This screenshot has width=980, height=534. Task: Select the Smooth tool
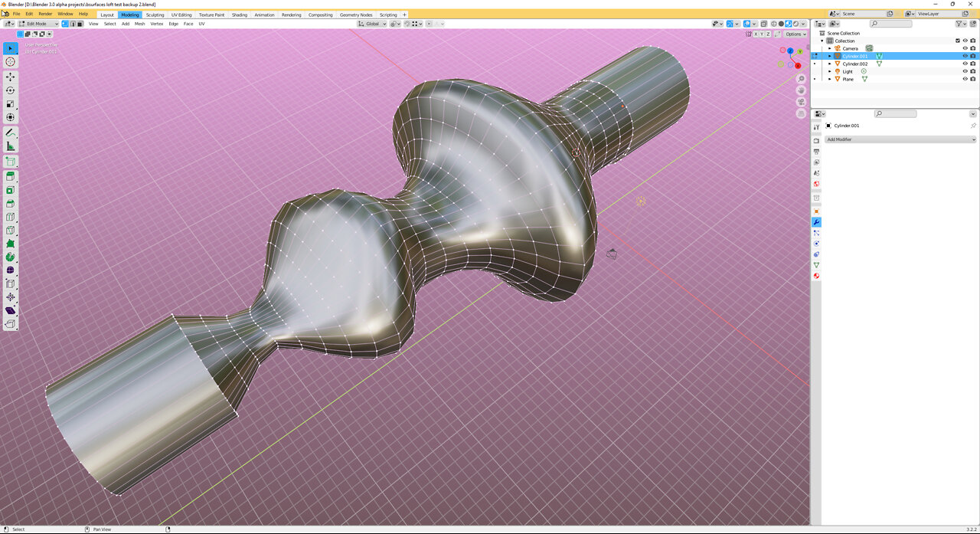pyautogui.click(x=11, y=270)
